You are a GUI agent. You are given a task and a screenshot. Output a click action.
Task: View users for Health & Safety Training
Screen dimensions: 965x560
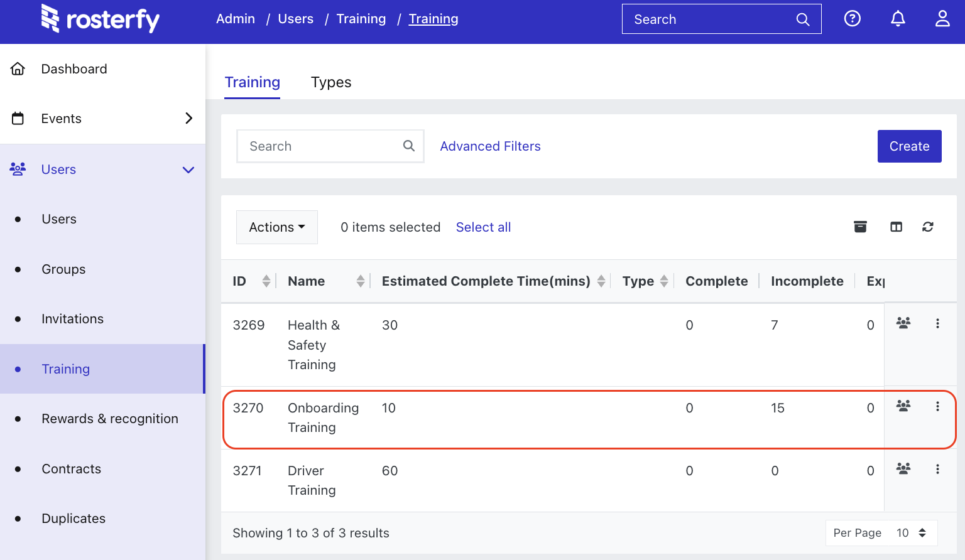[903, 323]
